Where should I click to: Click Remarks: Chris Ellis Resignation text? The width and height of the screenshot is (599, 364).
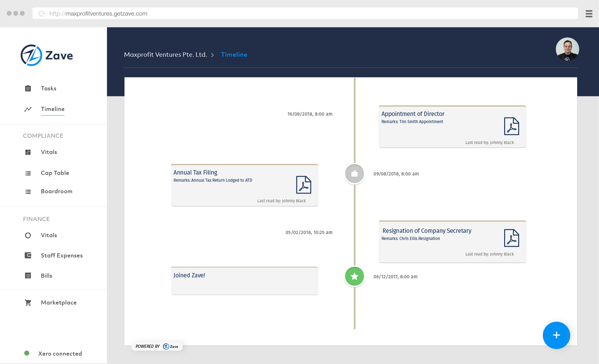(411, 238)
